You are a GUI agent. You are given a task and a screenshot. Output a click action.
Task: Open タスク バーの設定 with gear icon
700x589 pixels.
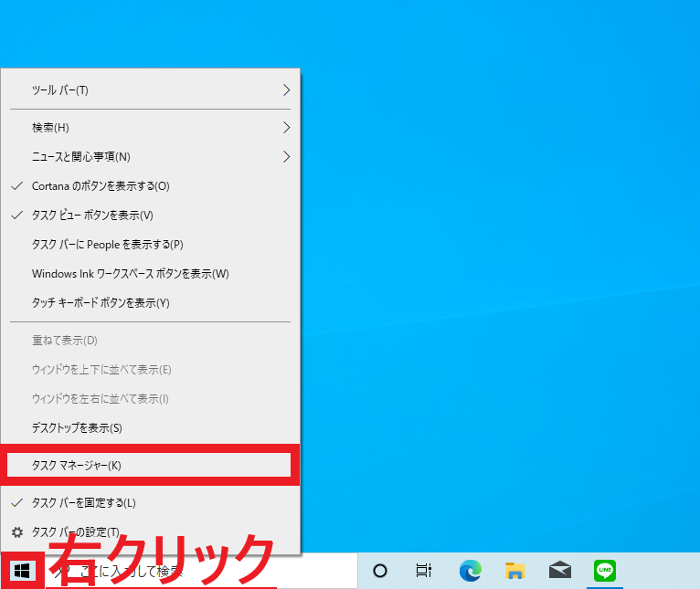[75, 531]
